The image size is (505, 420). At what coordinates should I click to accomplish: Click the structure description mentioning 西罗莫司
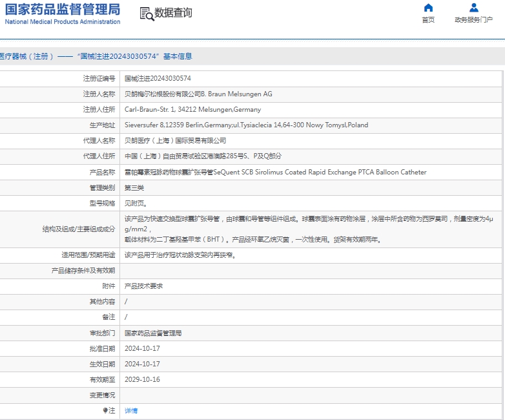pos(309,229)
